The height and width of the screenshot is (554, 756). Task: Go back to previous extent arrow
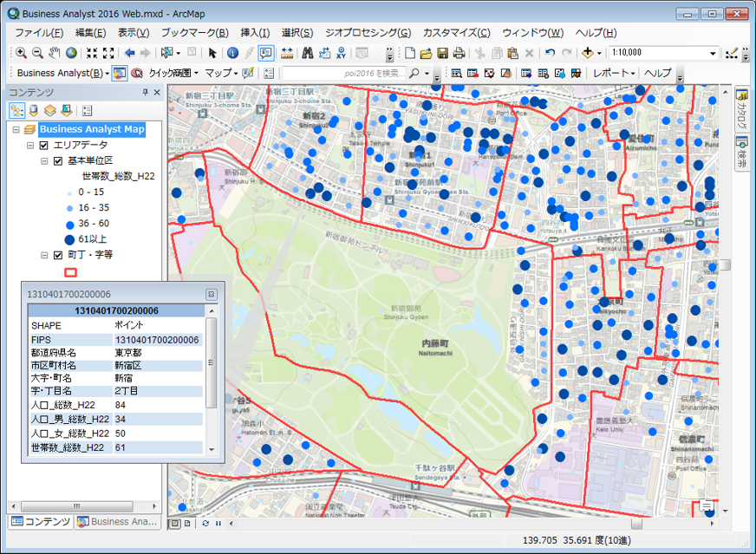point(129,53)
